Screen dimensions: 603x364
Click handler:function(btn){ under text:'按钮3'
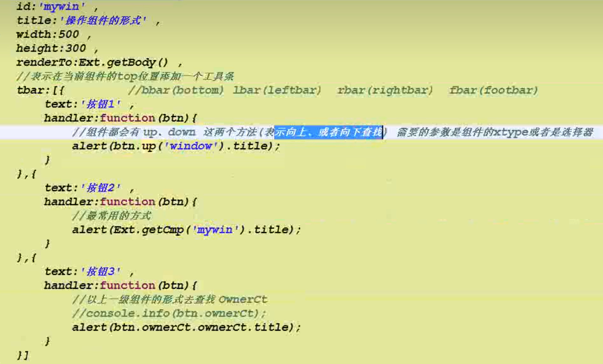[x=121, y=285]
